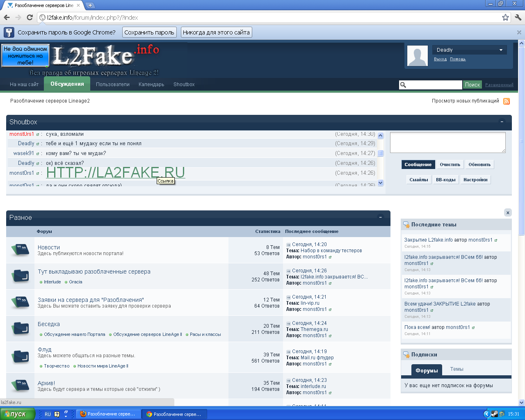525x420 pixels.
Task: Click the forum icon beside Беседка
Action: click(x=21, y=329)
